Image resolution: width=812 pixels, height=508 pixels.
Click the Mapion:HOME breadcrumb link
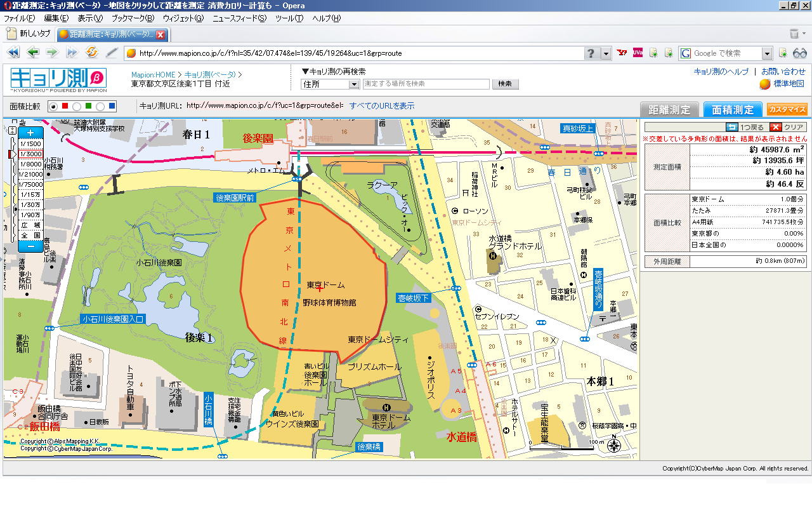(x=153, y=74)
